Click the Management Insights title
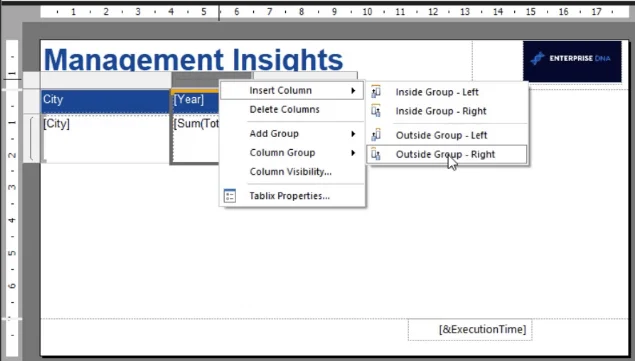635x361 pixels. pyautogui.click(x=193, y=59)
